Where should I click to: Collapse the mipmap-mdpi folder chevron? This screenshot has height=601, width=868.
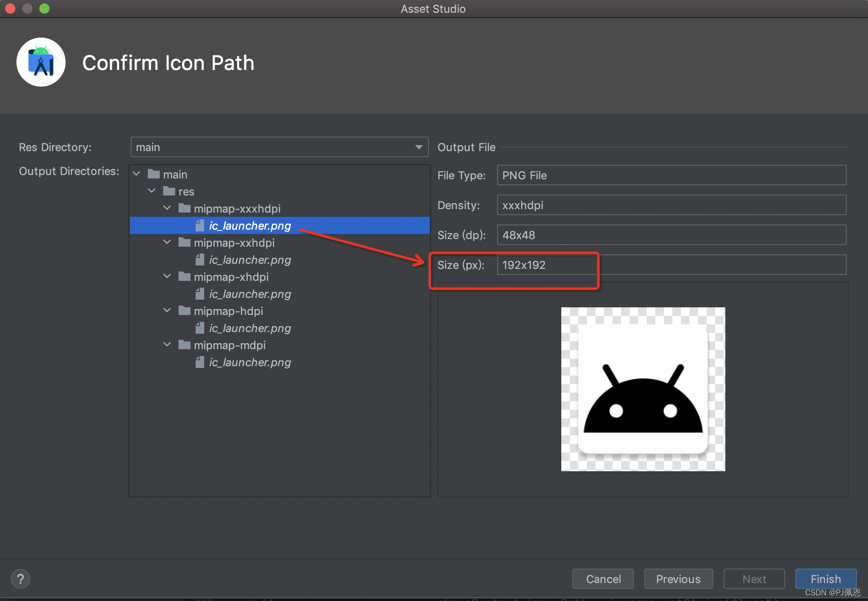click(x=167, y=345)
